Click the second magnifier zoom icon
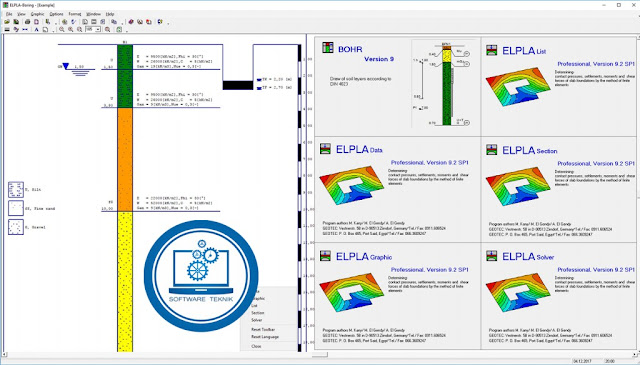This screenshot has width=640, height=365. 71,29
